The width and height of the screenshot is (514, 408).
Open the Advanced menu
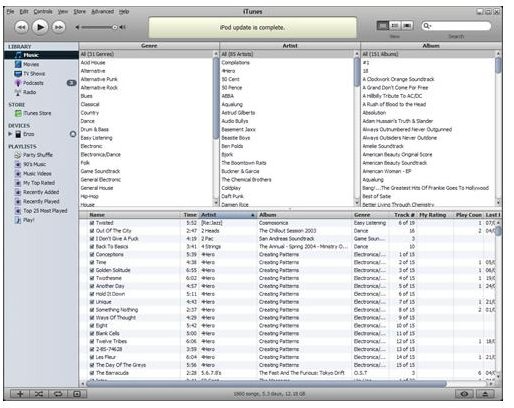[x=102, y=11]
